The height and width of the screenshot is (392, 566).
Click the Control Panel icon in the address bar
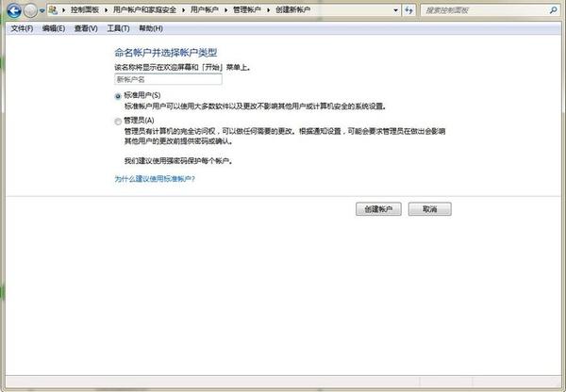pyautogui.click(x=53, y=10)
